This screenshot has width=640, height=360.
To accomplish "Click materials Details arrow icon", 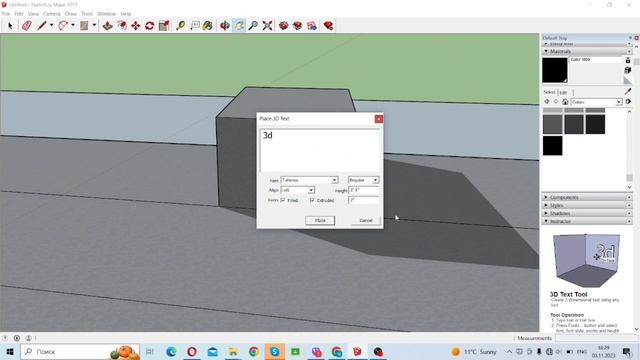I will tap(628, 102).
